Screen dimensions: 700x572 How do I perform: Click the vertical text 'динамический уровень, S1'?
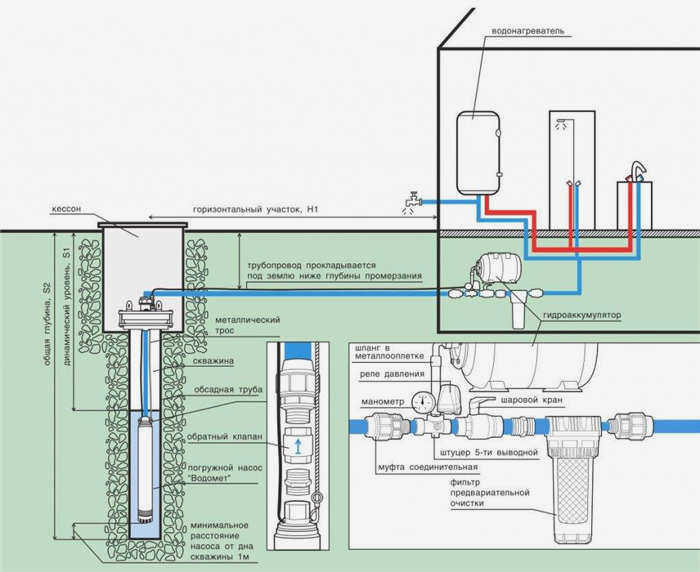[x=67, y=306]
